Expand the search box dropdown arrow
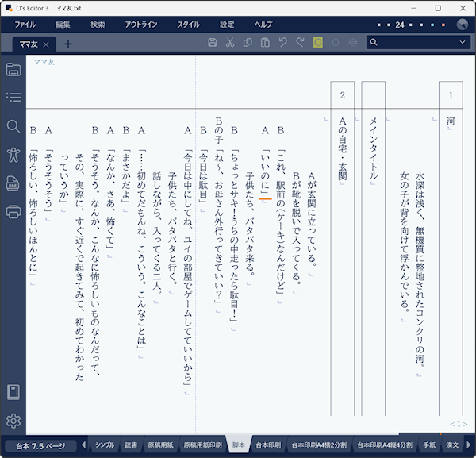The image size is (476, 458). pos(463,43)
